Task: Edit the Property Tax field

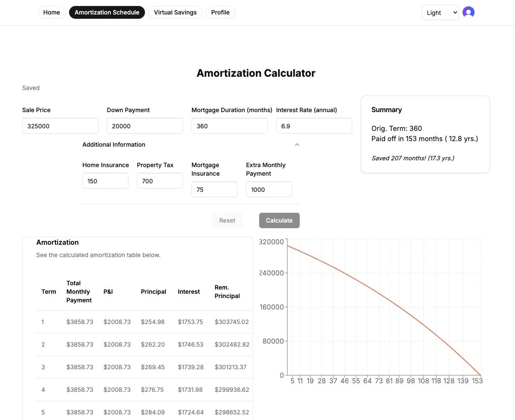Action: pyautogui.click(x=160, y=181)
